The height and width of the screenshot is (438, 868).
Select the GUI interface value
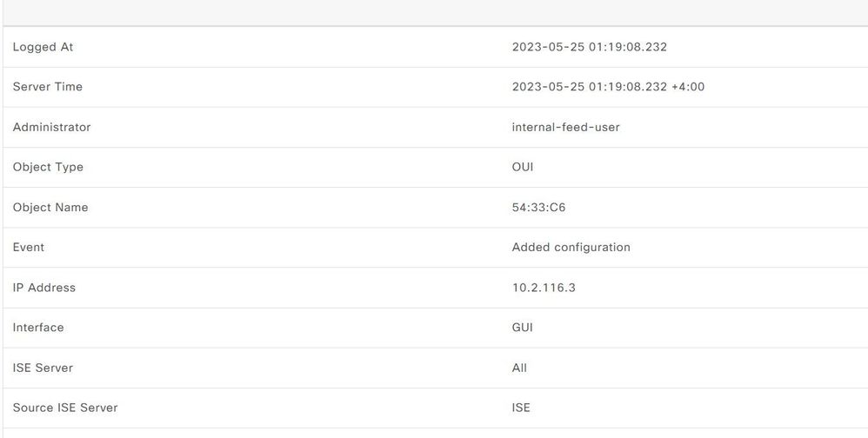(522, 328)
